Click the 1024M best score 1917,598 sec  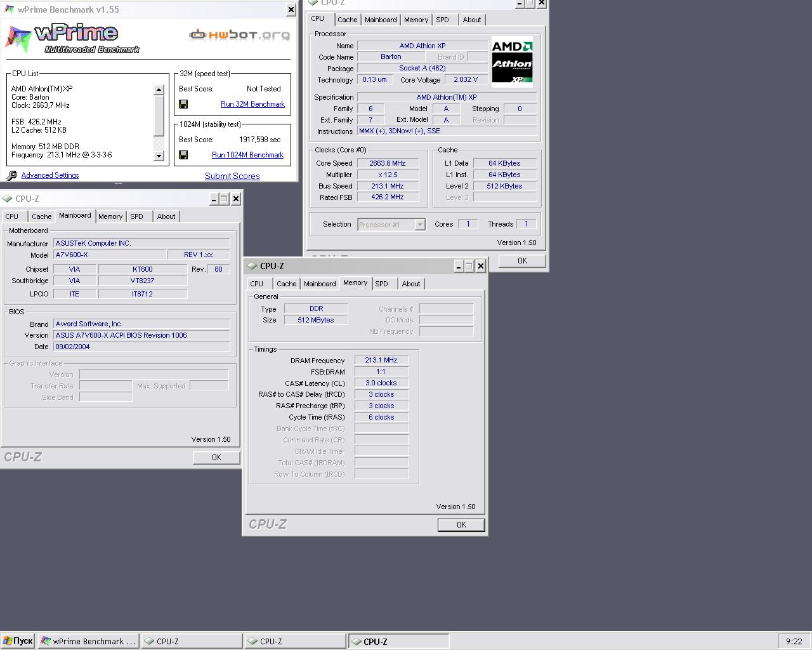point(260,140)
